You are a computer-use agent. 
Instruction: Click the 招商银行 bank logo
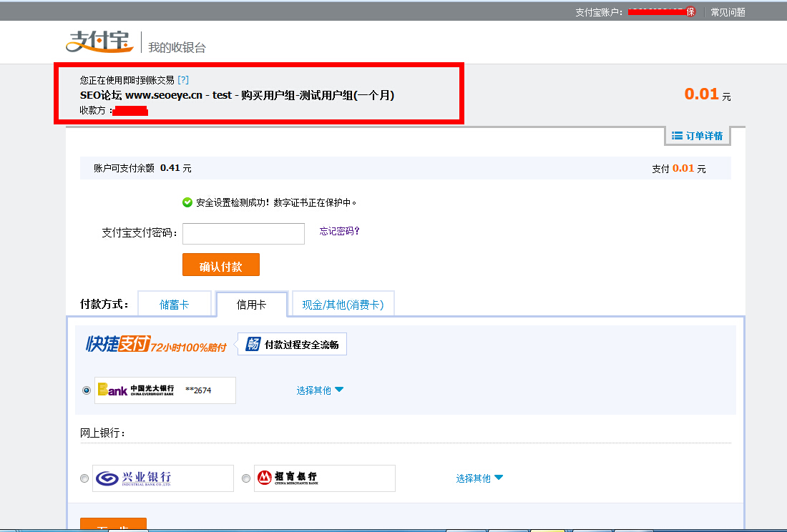pyautogui.click(x=288, y=478)
